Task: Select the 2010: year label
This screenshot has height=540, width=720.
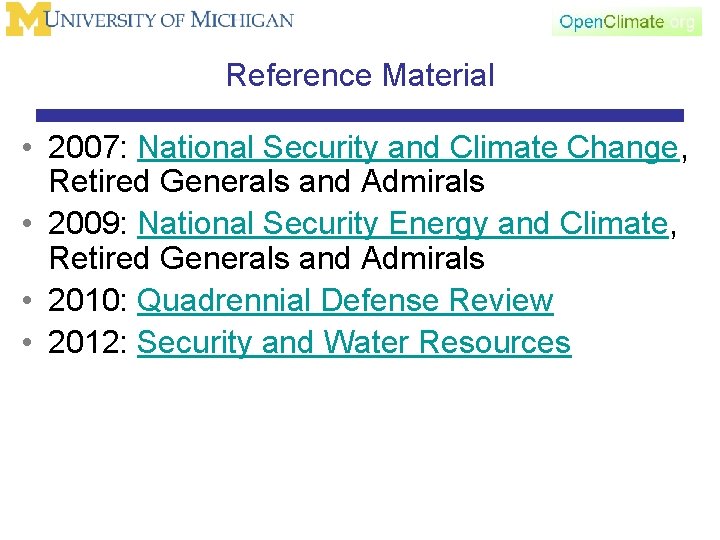Action: (89, 300)
